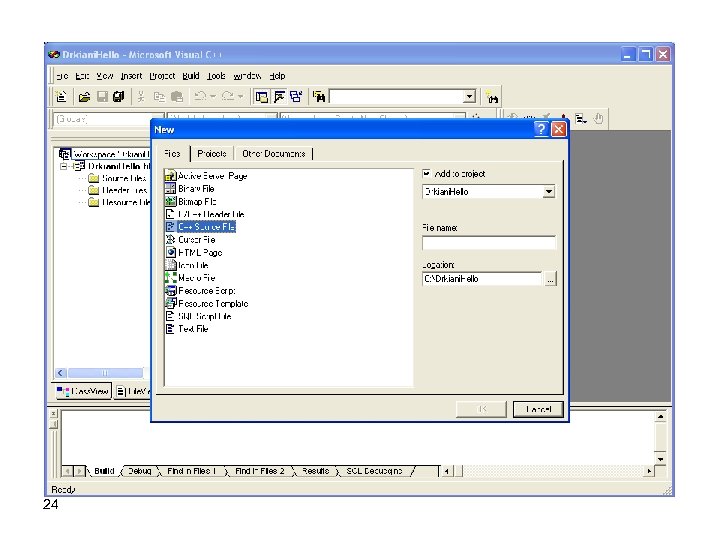Select HTML Page in the list
Image resolution: width=720 pixels, height=540 pixels.
[194, 253]
